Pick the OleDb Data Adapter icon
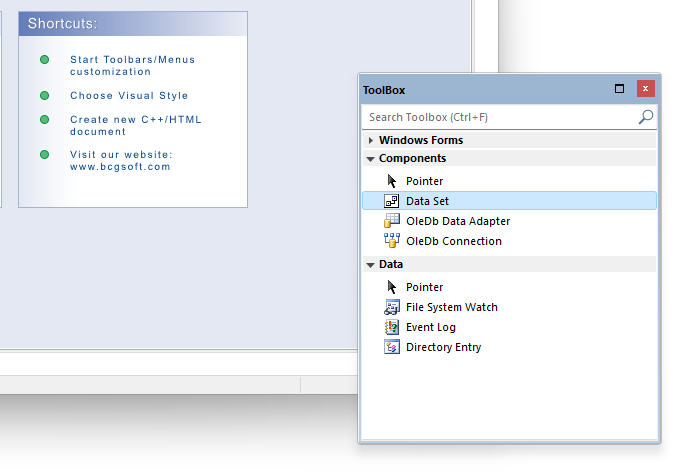The height and width of the screenshot is (472, 697). (x=392, y=221)
